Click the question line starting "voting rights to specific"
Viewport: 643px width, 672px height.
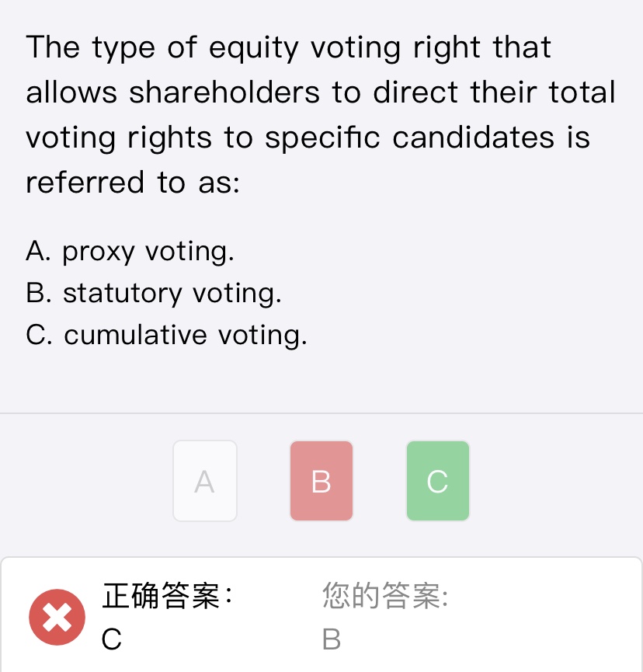pos(308,138)
